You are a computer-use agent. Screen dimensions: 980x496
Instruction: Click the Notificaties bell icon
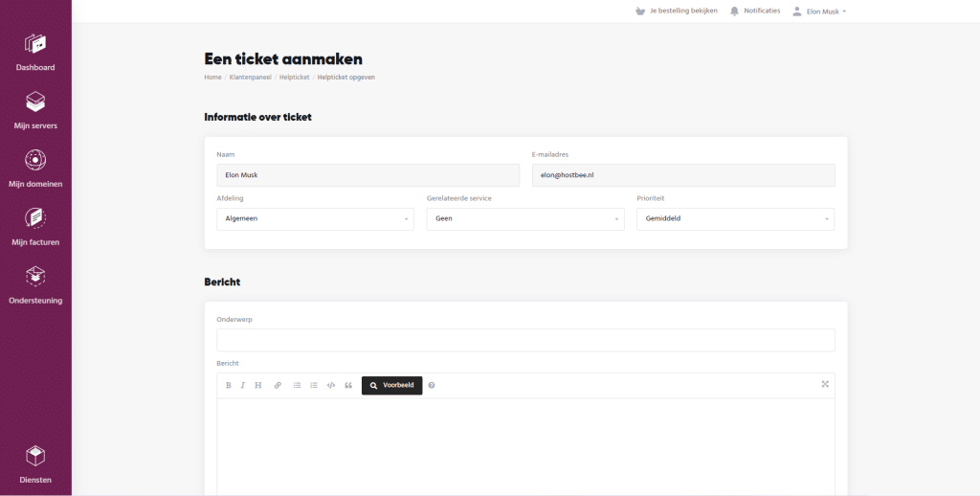click(735, 11)
